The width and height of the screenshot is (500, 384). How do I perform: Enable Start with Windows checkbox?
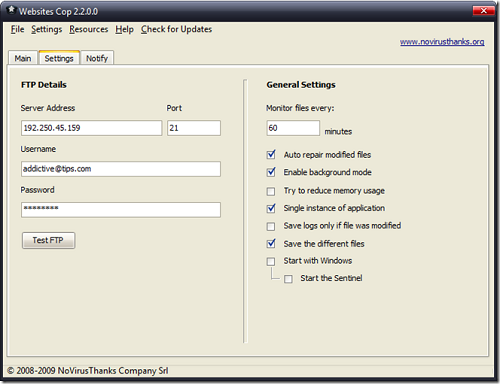pyautogui.click(x=271, y=261)
